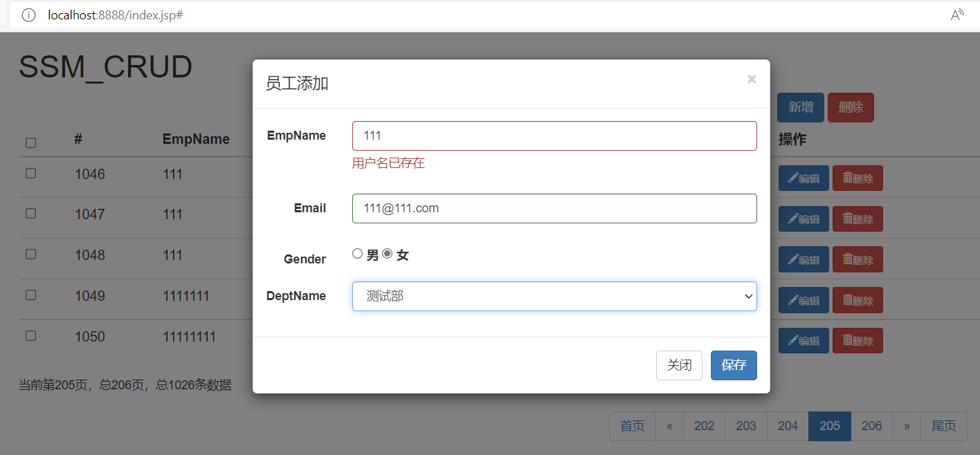Go to the previous page with «
This screenshot has height=455, width=980.
click(x=669, y=426)
